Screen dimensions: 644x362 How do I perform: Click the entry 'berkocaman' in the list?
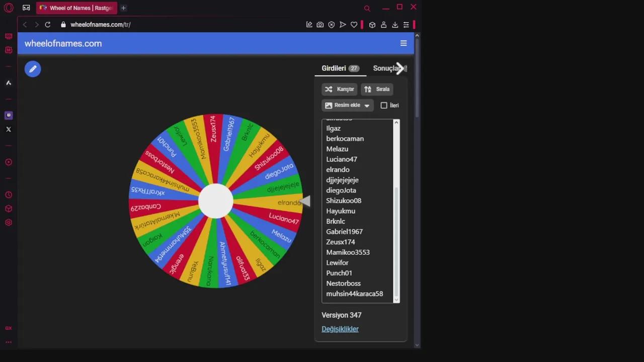coord(345,139)
